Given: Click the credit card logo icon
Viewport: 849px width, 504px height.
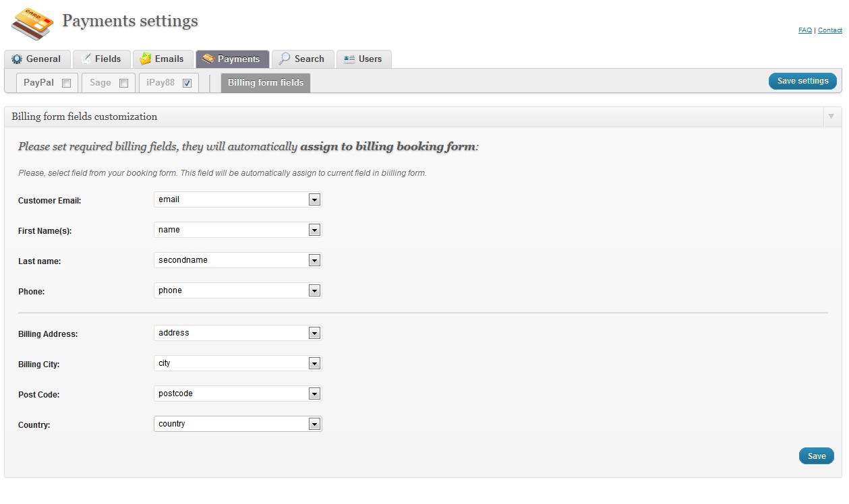Looking at the screenshot, I should (x=32, y=24).
